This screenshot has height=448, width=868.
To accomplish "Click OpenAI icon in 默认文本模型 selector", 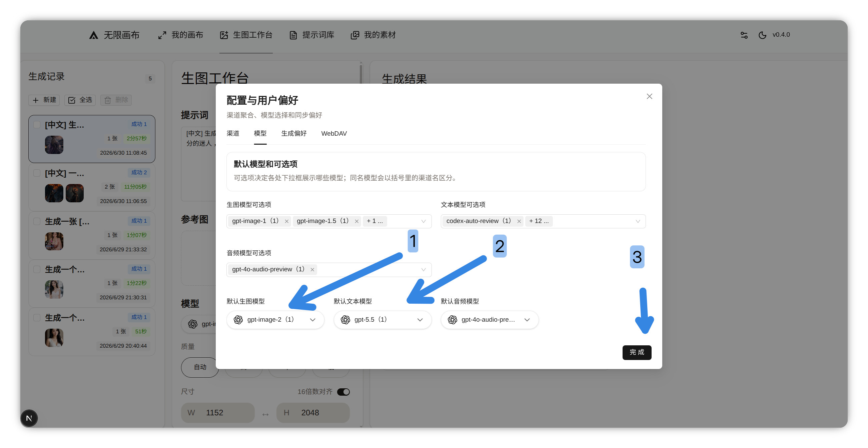I will tap(345, 320).
